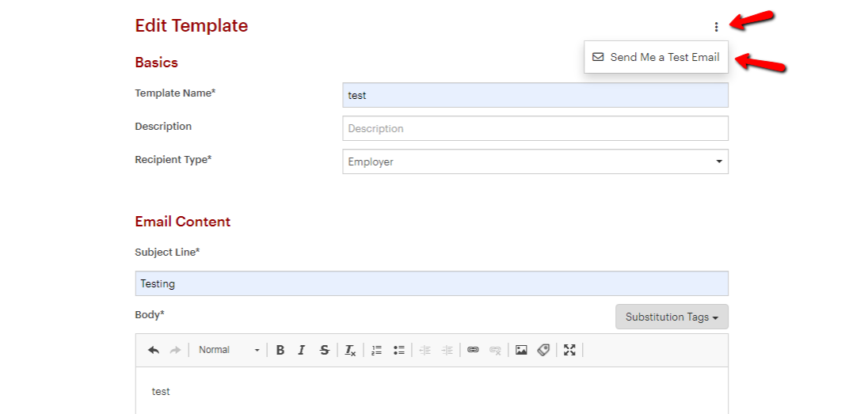Toggle fullscreen editor mode

(x=569, y=350)
